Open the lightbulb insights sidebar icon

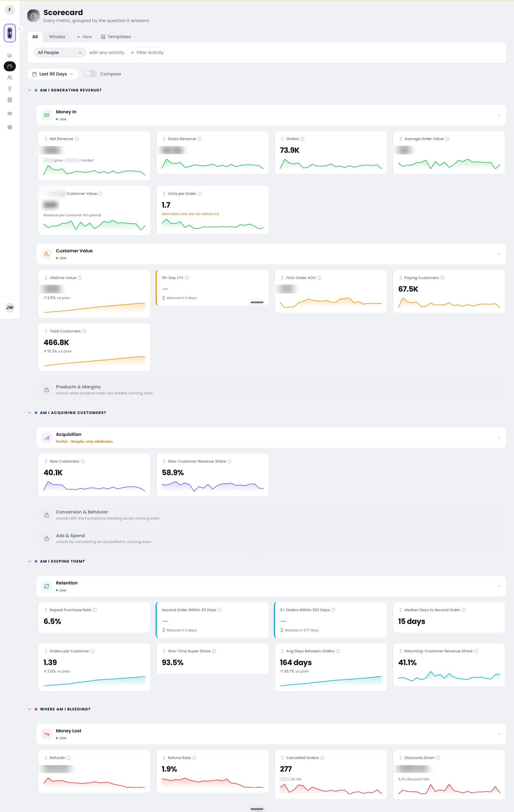coord(10,89)
